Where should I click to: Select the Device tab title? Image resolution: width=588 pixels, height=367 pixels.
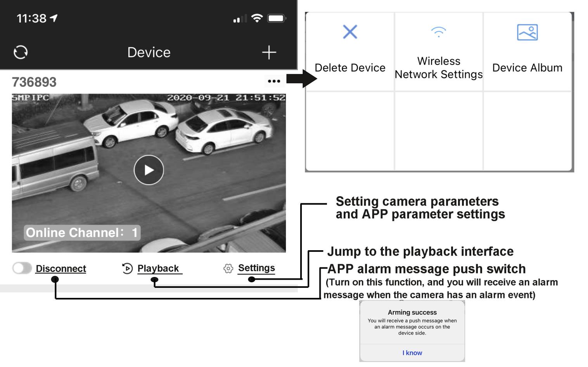coord(148,52)
